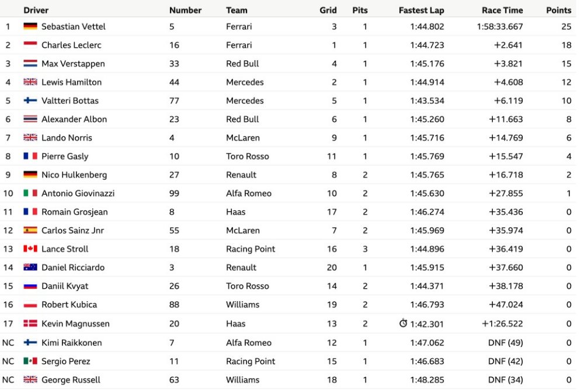Screen dimensions: 584x392
Task: Select driver name Lewis Hamilton
Action: coord(71,82)
